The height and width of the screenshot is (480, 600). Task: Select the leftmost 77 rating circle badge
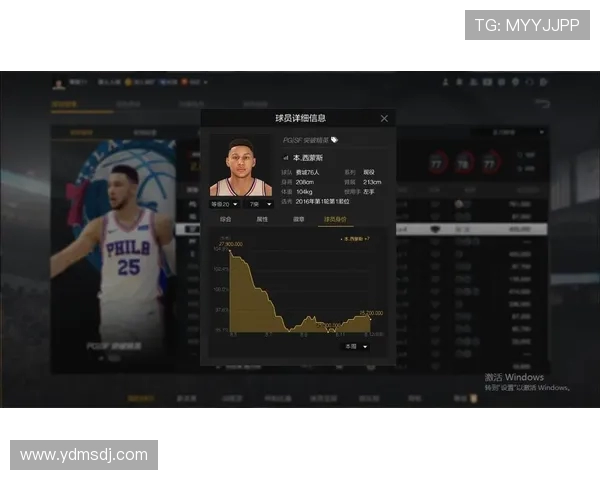point(436,162)
